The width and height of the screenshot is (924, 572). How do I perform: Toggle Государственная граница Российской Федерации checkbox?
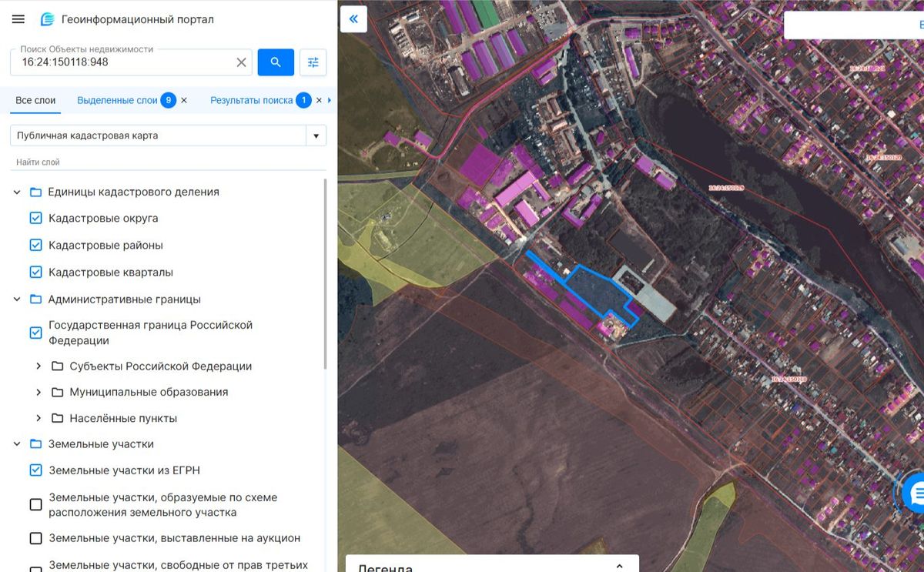pyautogui.click(x=35, y=333)
